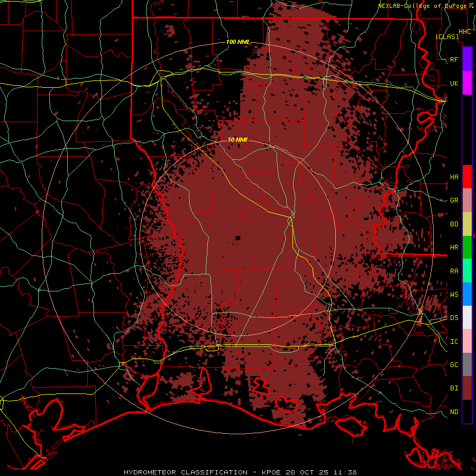Pick the yellow BD legend swatch

(x=467, y=224)
